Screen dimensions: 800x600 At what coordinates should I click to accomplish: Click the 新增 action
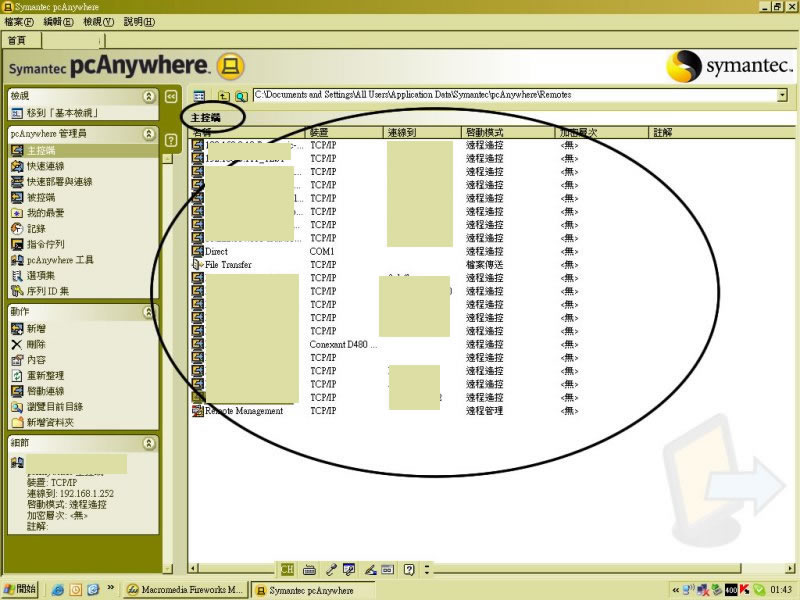[29, 329]
